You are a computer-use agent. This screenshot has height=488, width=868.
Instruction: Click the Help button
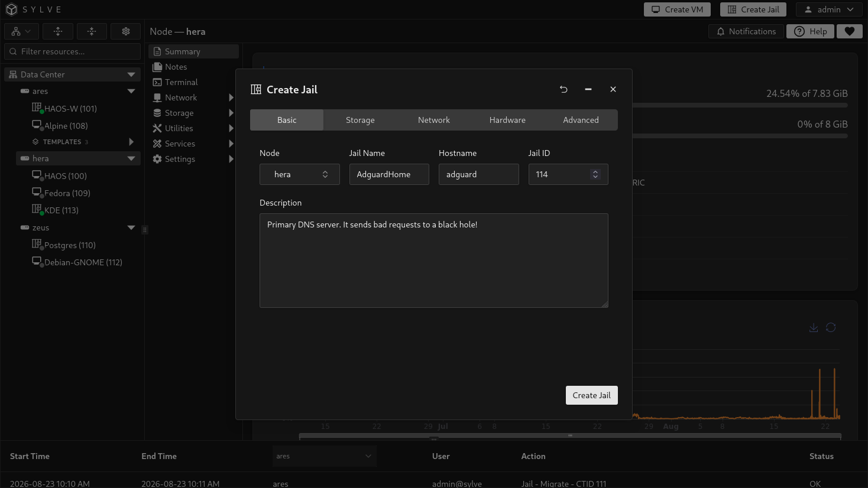click(x=810, y=31)
